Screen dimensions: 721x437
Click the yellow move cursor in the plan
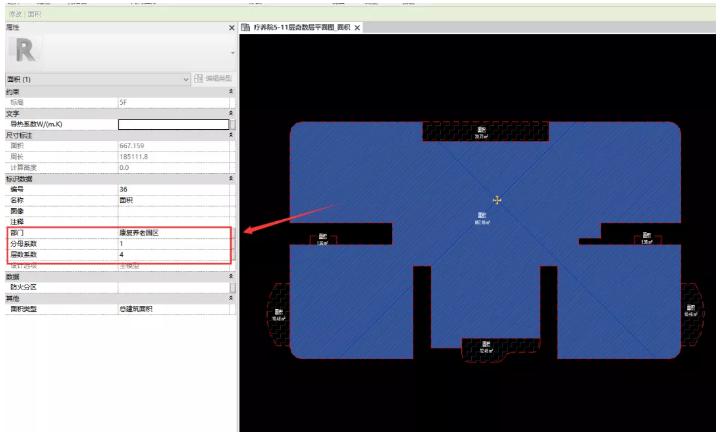(497, 200)
